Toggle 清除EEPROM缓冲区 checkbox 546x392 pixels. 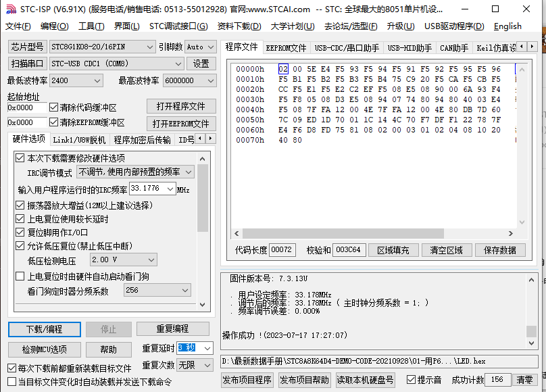click(53, 122)
